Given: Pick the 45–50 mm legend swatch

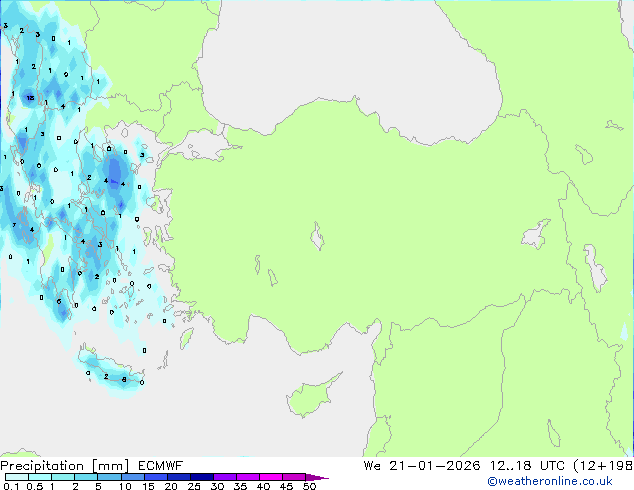Looking at the screenshot, I should coord(294,477).
